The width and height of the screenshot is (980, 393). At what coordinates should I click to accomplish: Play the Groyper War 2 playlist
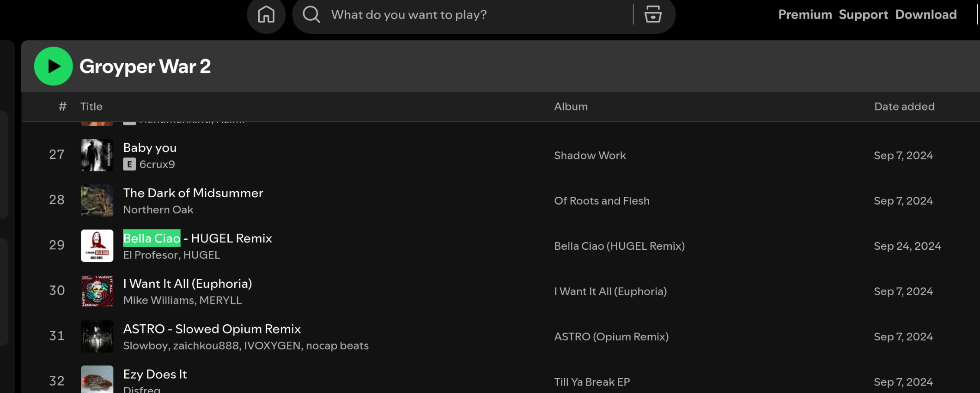click(54, 67)
